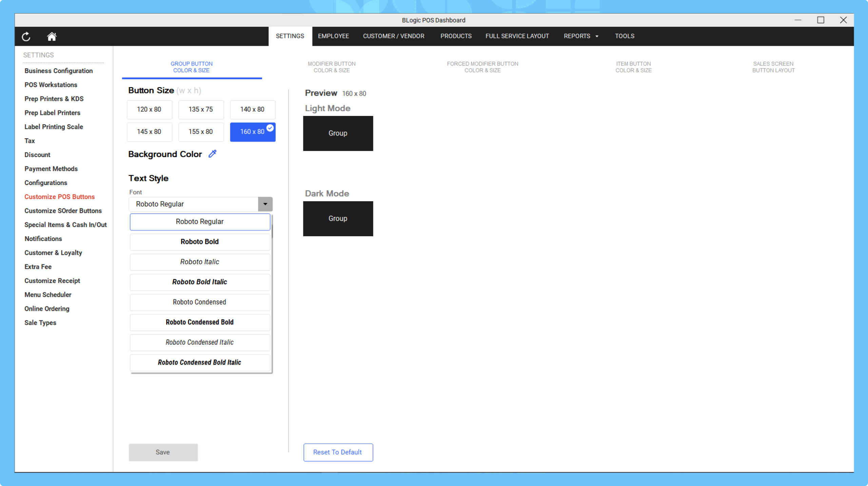
Task: Switch to the EMPLOYEE tab
Action: click(333, 36)
